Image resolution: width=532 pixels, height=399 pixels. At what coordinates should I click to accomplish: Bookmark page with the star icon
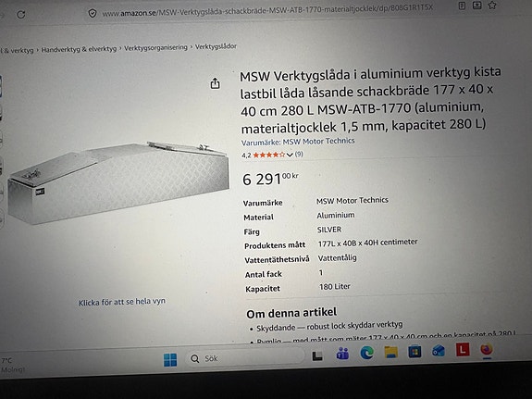click(x=492, y=6)
